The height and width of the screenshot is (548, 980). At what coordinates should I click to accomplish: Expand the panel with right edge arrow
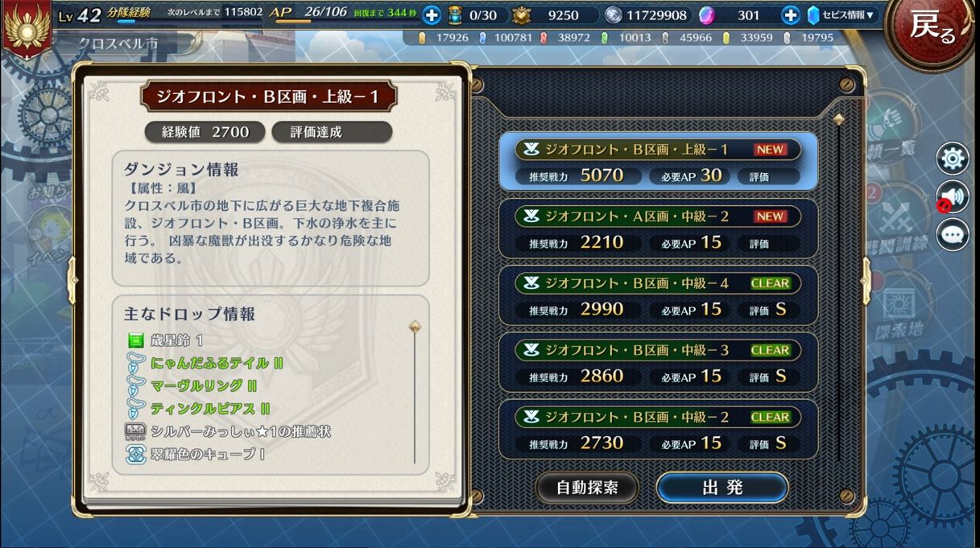coord(866,280)
